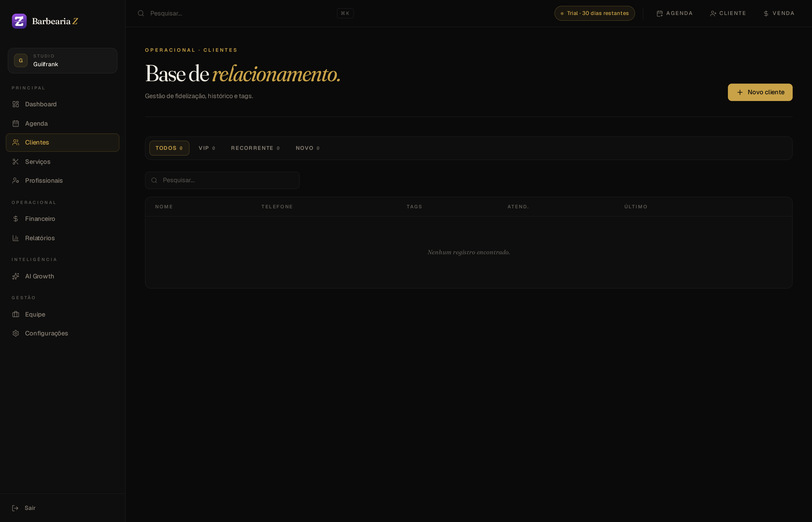Viewport: 812px width, 522px height.
Task: Focus the clients list Pesquisar field
Action: click(x=222, y=180)
